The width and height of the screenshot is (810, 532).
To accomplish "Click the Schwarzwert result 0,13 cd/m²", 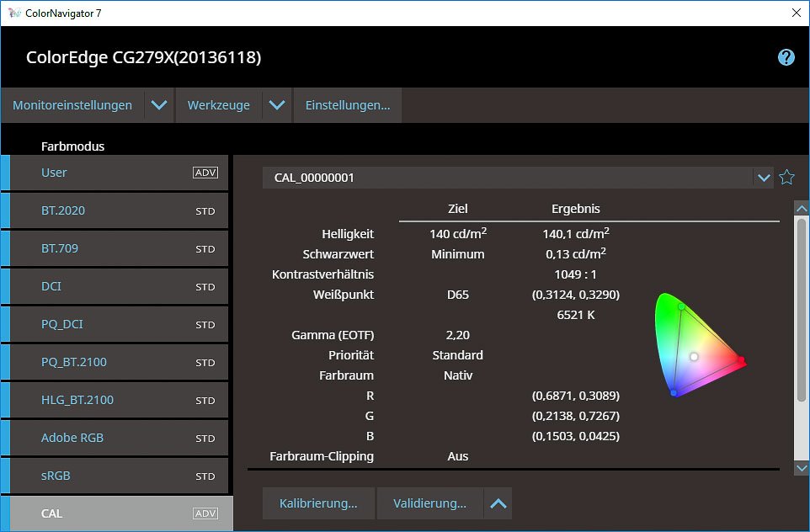I will click(575, 253).
